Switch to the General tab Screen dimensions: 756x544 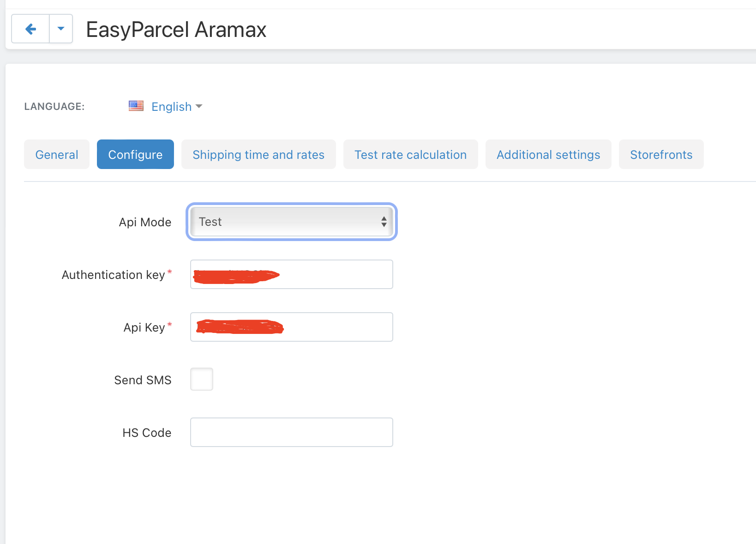(56, 154)
